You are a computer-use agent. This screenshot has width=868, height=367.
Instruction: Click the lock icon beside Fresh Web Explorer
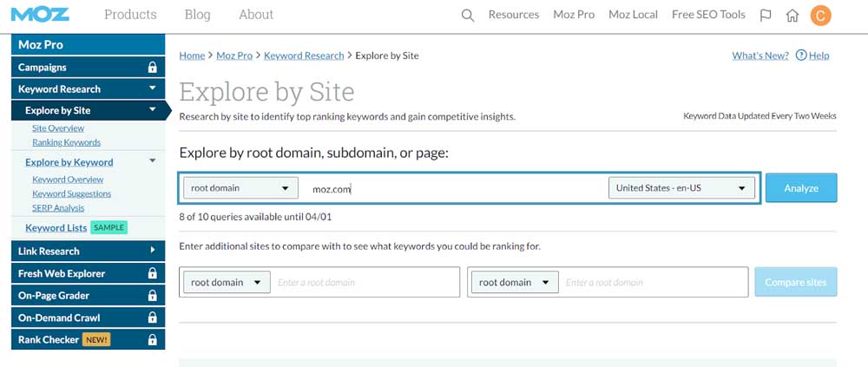pos(152,273)
